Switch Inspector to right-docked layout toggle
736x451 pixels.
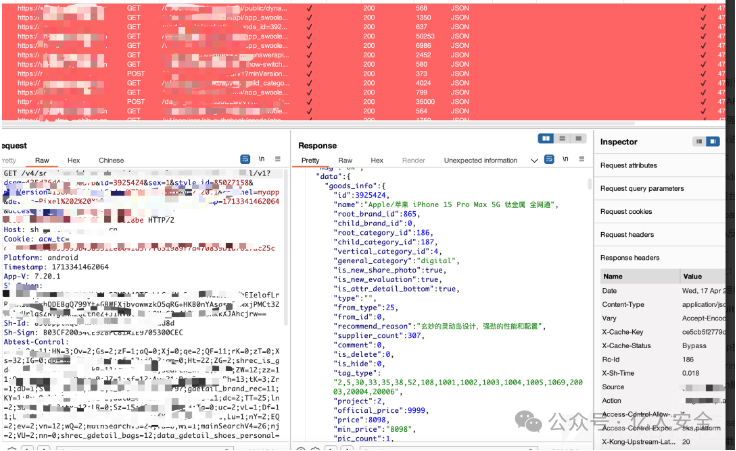tap(713, 142)
